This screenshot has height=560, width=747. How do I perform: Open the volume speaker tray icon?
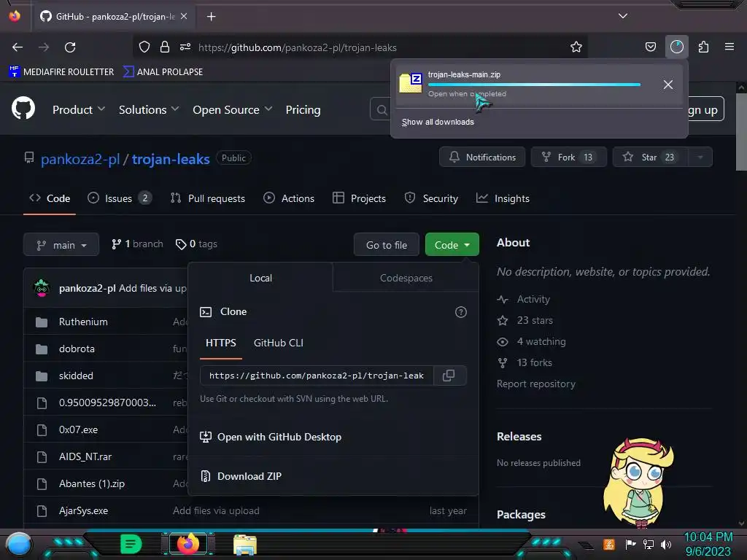666,544
